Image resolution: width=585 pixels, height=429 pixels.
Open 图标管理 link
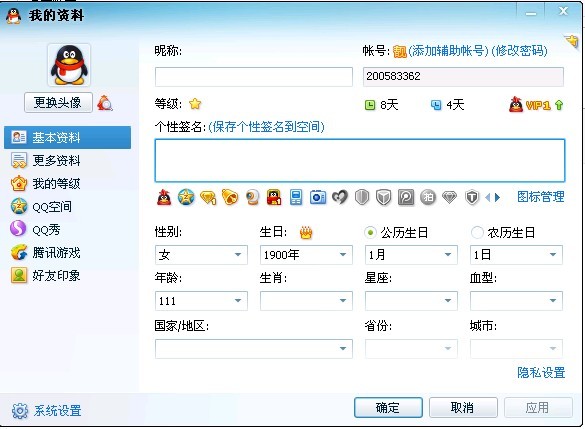coord(541,197)
